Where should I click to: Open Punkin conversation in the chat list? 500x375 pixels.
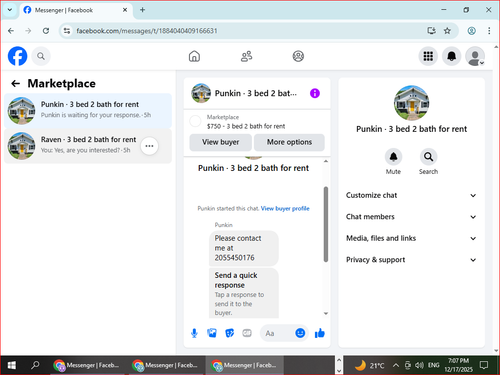(x=88, y=110)
